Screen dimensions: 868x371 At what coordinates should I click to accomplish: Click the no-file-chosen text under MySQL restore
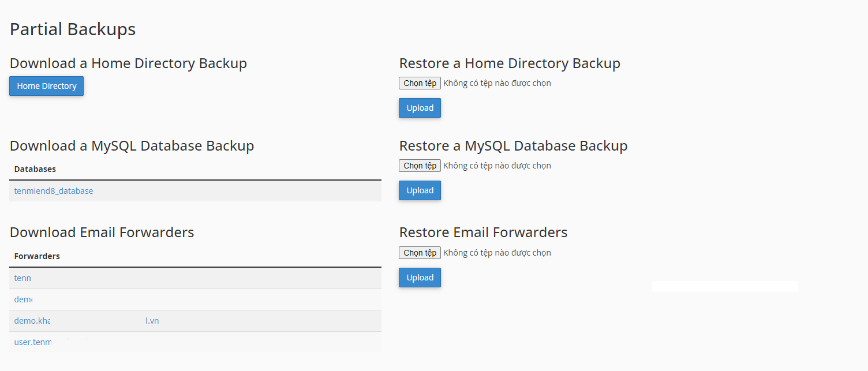pyautogui.click(x=497, y=166)
